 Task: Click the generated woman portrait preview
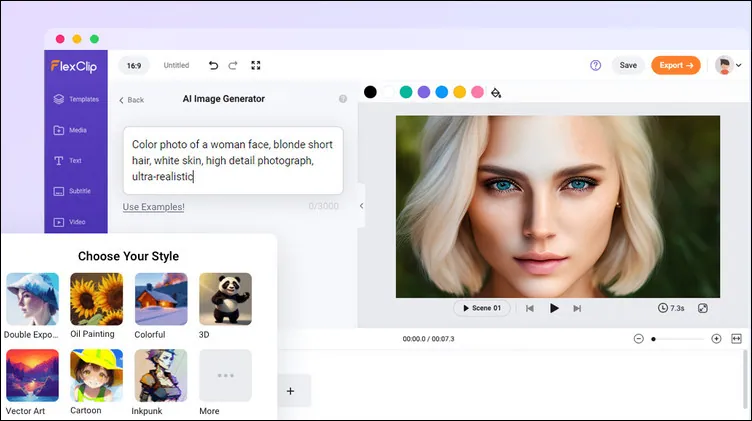point(558,207)
